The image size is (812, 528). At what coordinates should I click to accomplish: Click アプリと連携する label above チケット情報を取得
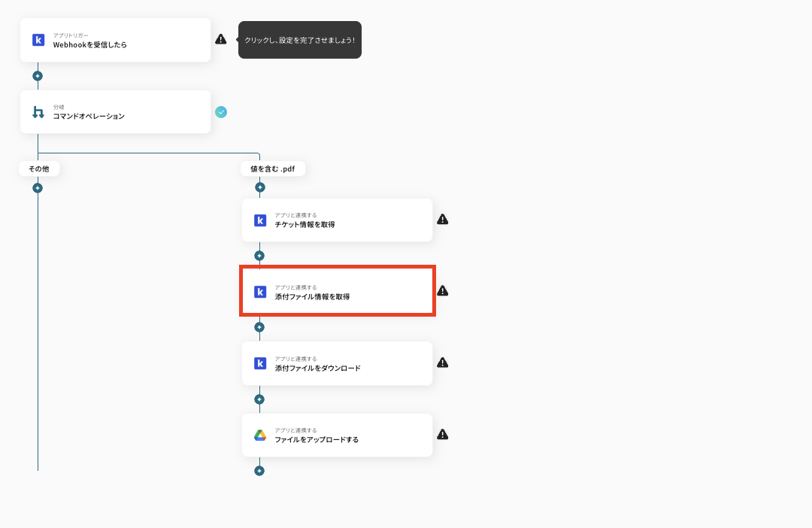point(295,216)
